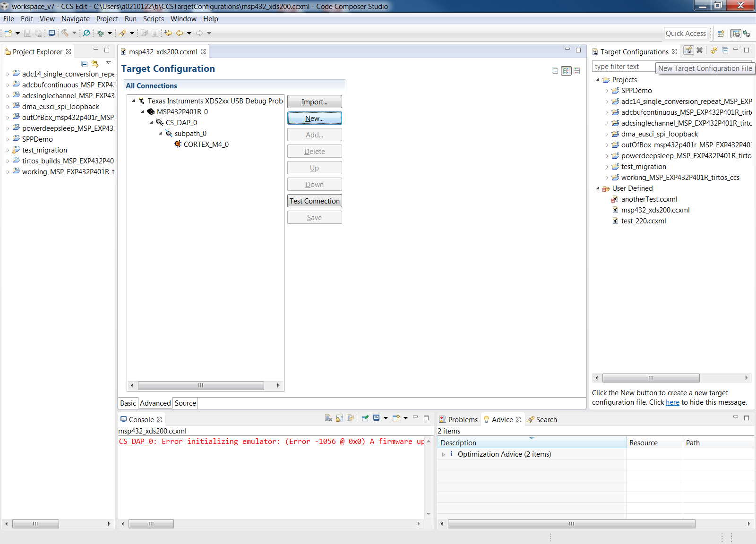756x544 pixels.
Task: Close the msp432_xds200.ccxml editor tab
Action: pos(203,51)
